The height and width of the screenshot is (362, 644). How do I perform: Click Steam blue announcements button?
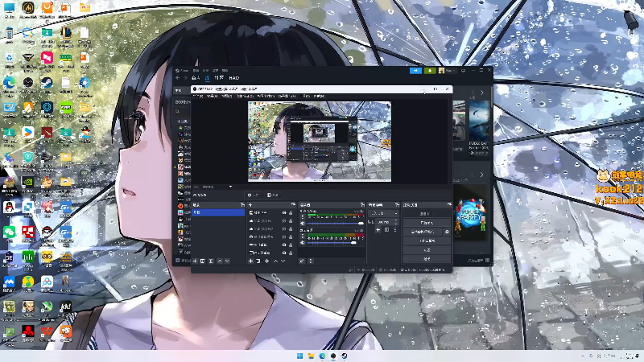click(x=415, y=71)
